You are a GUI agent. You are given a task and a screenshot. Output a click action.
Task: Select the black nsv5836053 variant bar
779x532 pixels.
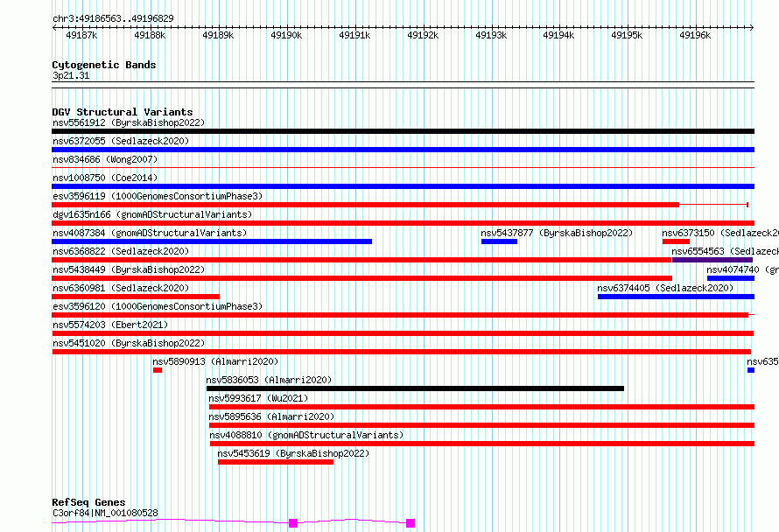point(416,388)
